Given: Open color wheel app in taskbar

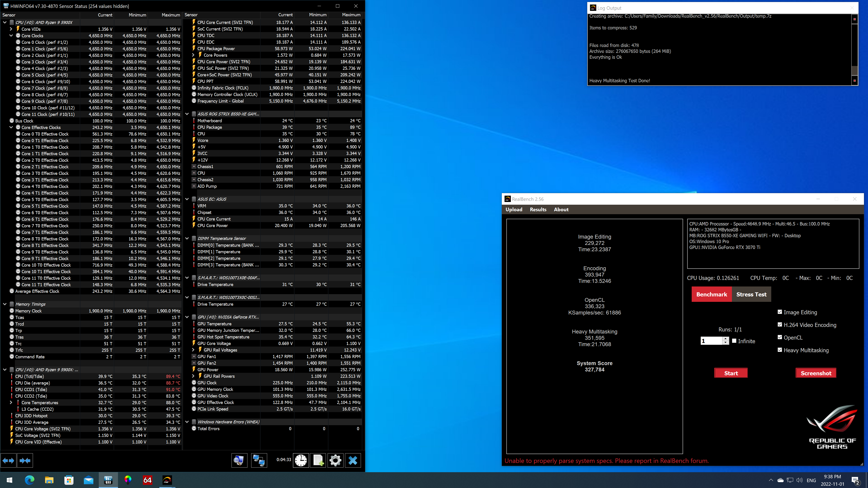Looking at the screenshot, I should tap(128, 480).
